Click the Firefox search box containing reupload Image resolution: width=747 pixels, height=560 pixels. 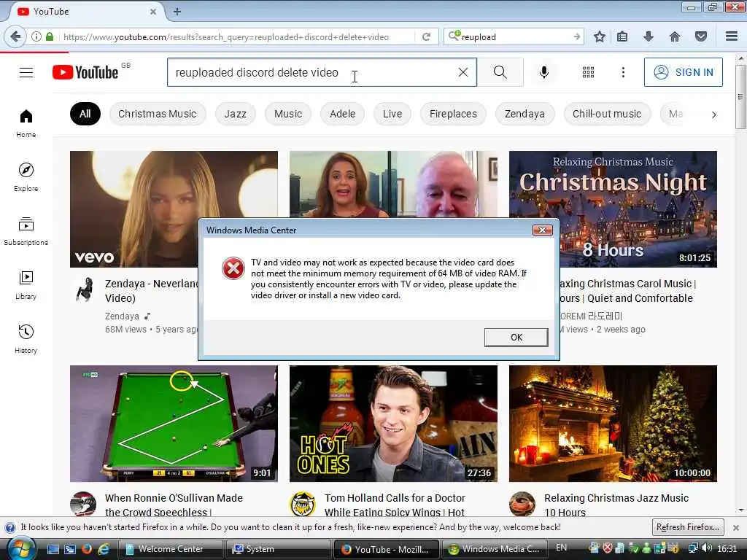click(514, 36)
